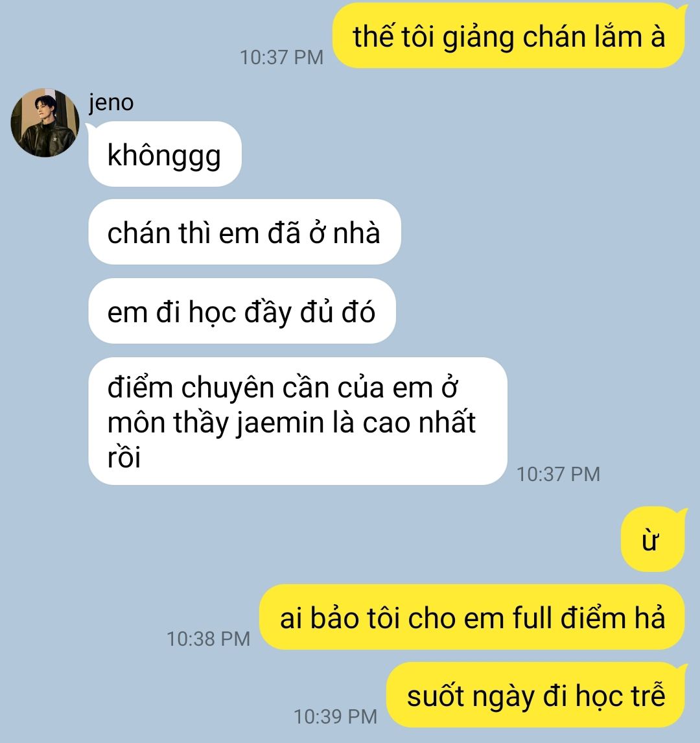Tap the 'điểm chuyên cần' multi-line message
Screen dimensions: 700x743
[297, 421]
